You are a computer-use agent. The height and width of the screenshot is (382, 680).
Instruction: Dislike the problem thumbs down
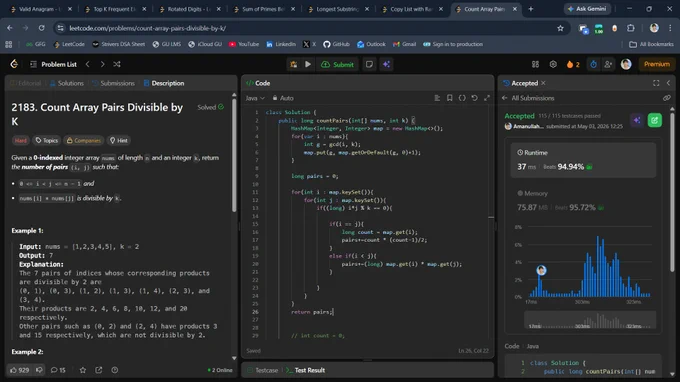(x=39, y=370)
